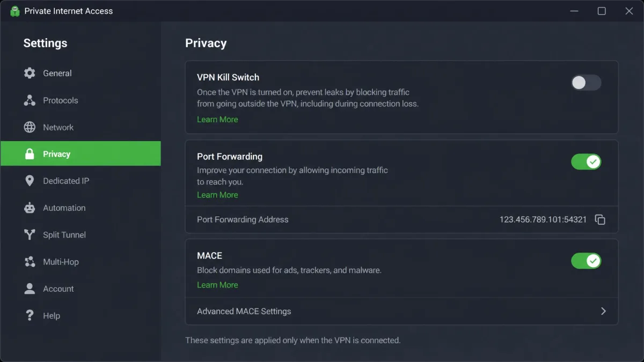Select the Automation menu item

[x=80, y=208]
